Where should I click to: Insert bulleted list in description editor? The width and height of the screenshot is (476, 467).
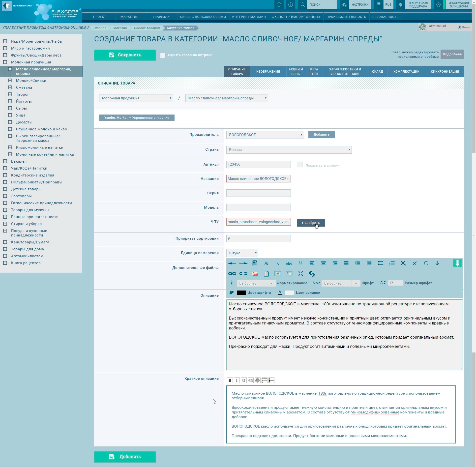pos(381,263)
